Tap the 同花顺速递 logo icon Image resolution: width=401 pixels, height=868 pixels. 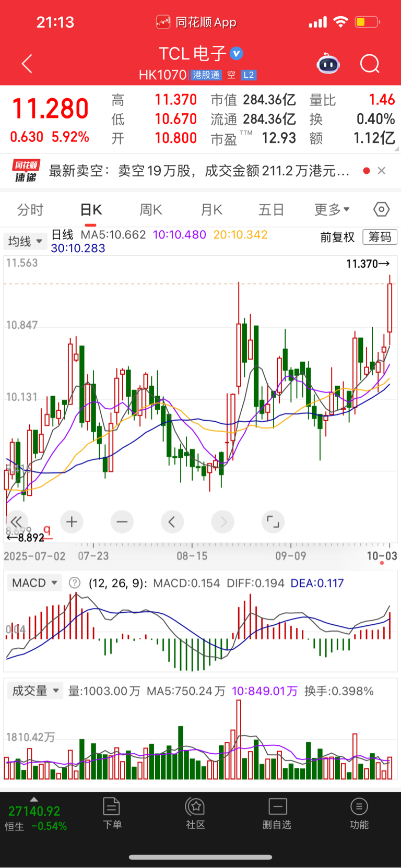pos(26,171)
